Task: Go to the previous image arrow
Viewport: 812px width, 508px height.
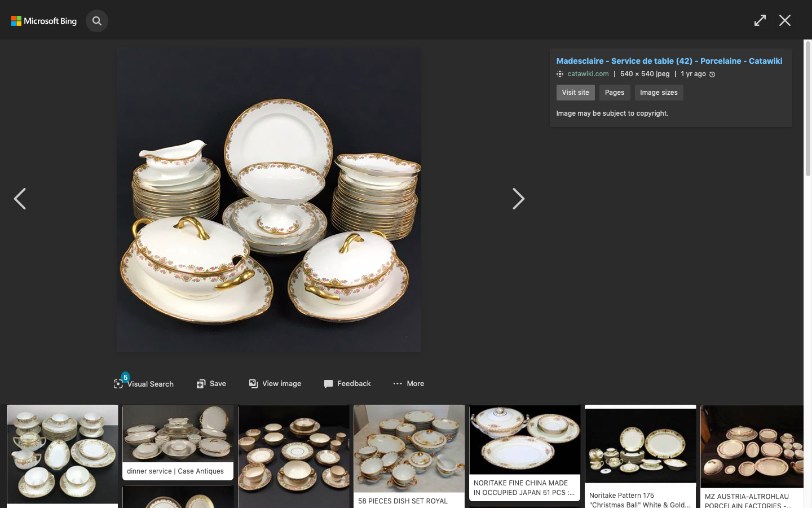Action: [x=20, y=199]
